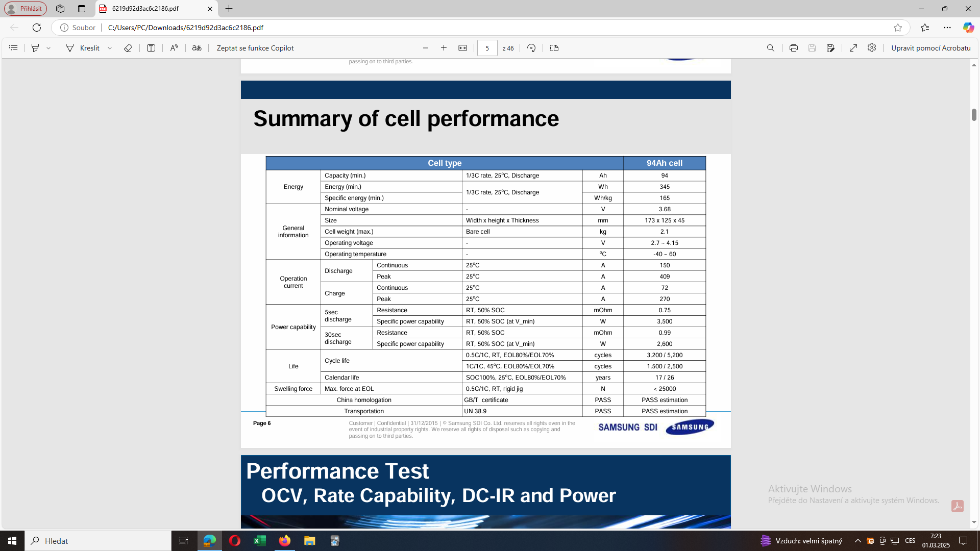Toggle the Kreslit draw tool
The height and width of the screenshot is (551, 980).
[x=83, y=48]
